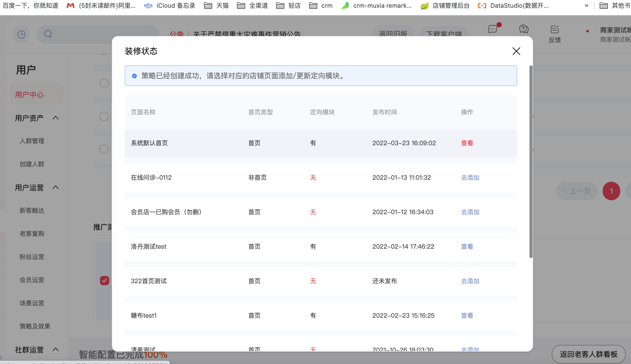Click the clock history icon

click(x=21, y=34)
